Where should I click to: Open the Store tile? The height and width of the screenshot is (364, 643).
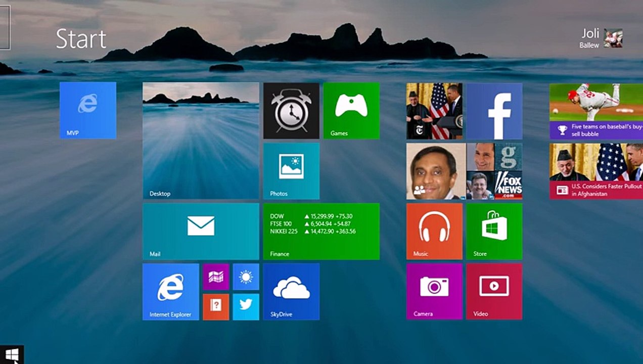point(494,231)
